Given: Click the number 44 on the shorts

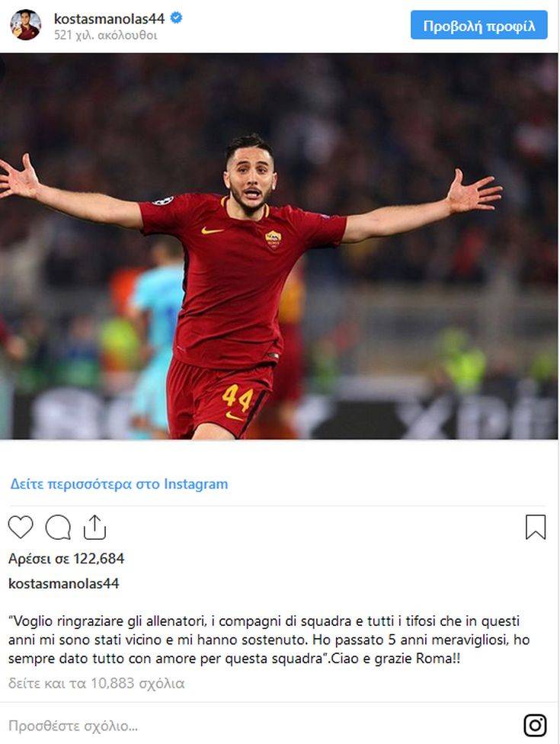Looking at the screenshot, I should (237, 398).
